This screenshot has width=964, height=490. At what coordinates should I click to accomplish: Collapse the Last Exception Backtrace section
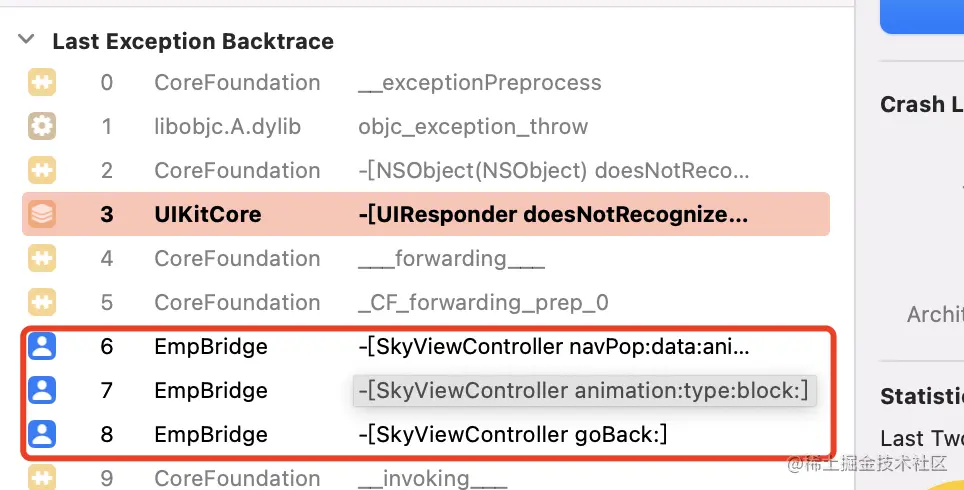point(24,40)
